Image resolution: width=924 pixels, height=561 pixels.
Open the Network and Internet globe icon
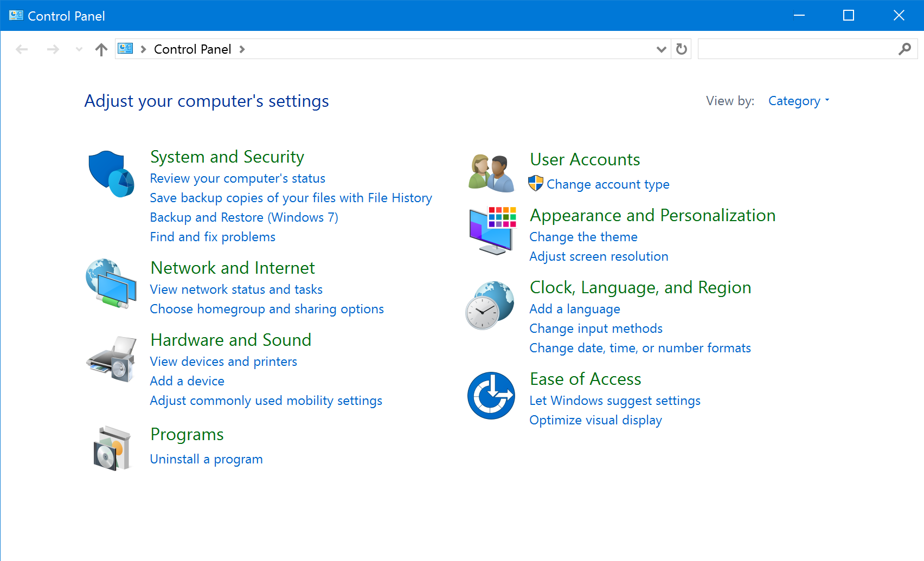click(x=111, y=283)
